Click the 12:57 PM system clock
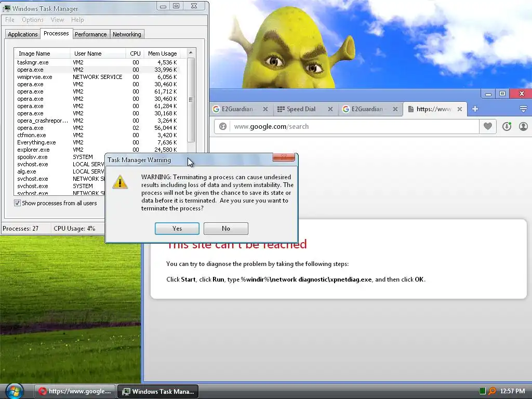Image resolution: width=532 pixels, height=399 pixels. (x=512, y=391)
